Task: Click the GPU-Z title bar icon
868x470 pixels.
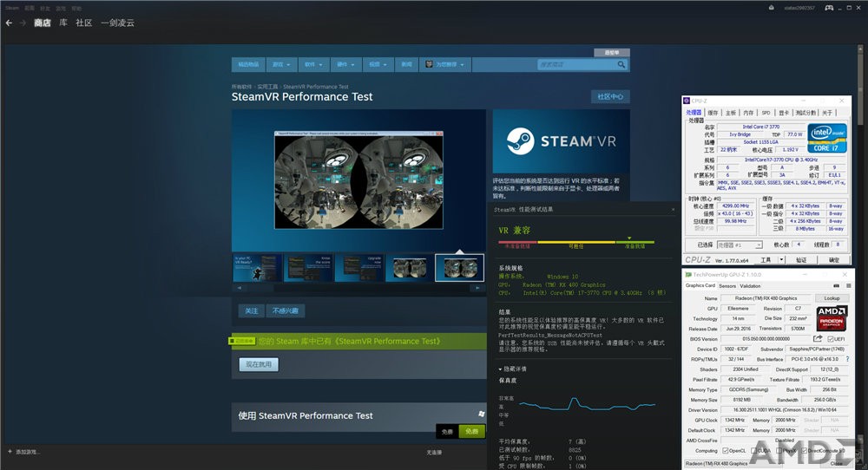Action: point(688,274)
